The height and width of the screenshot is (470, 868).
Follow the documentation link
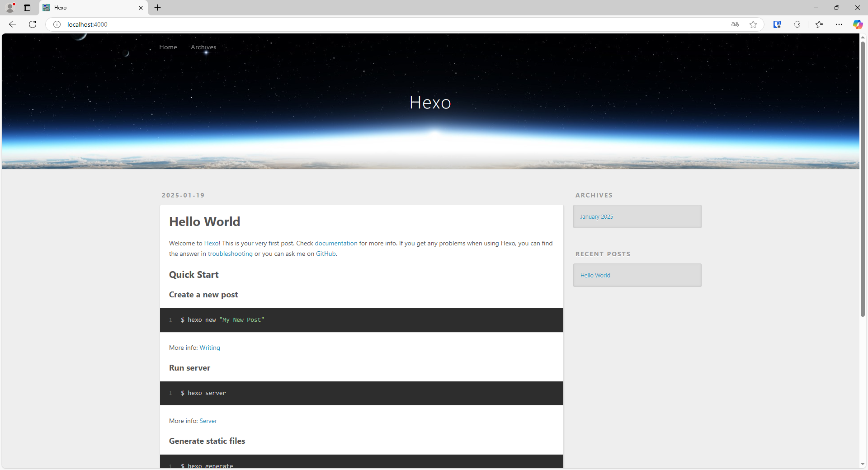[x=336, y=243]
